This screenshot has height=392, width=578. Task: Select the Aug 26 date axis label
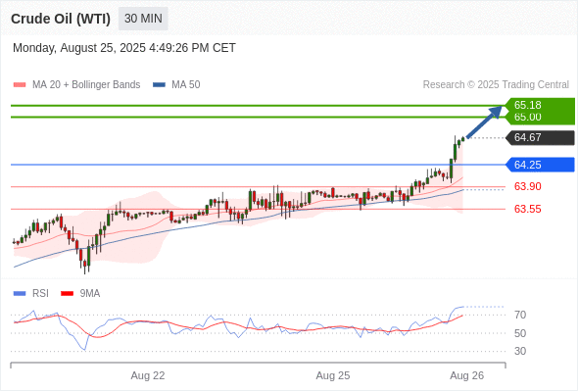(466, 375)
